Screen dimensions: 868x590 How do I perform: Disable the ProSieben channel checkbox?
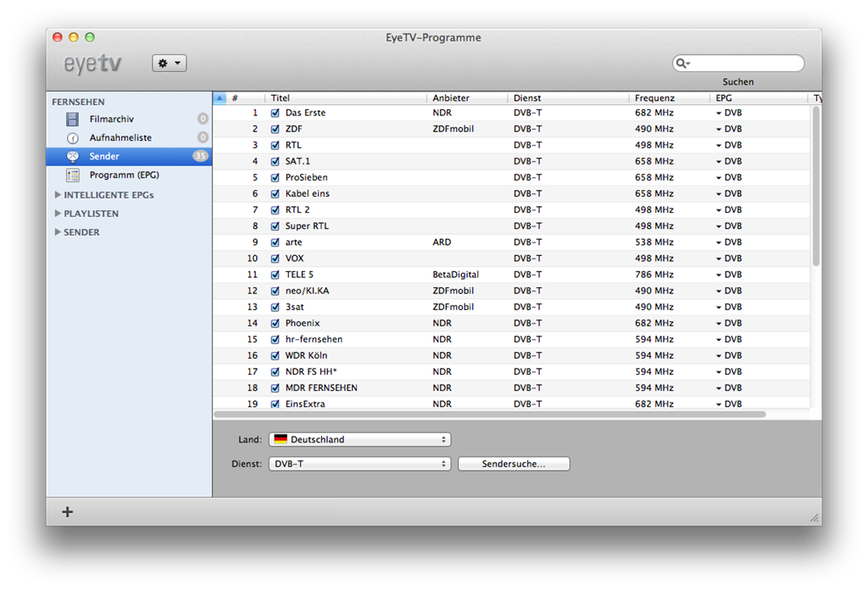(x=275, y=178)
